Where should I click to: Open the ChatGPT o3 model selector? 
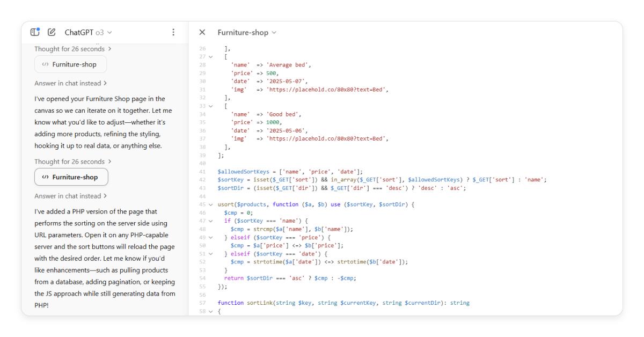click(x=89, y=32)
